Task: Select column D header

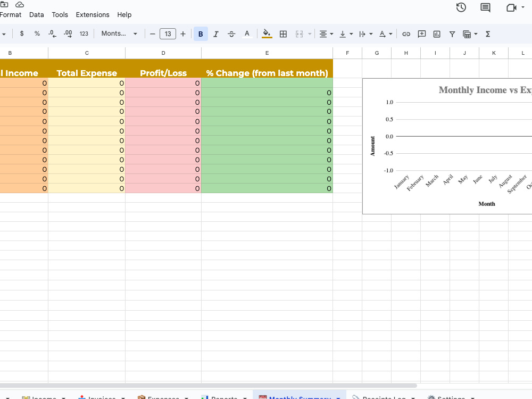Action: (163, 53)
